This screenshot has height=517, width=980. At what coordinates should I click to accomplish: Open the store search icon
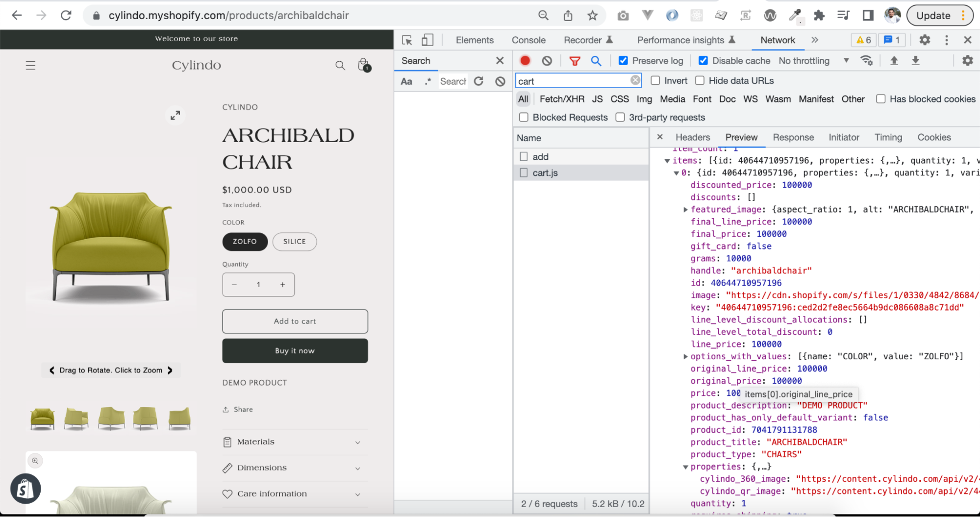(340, 65)
